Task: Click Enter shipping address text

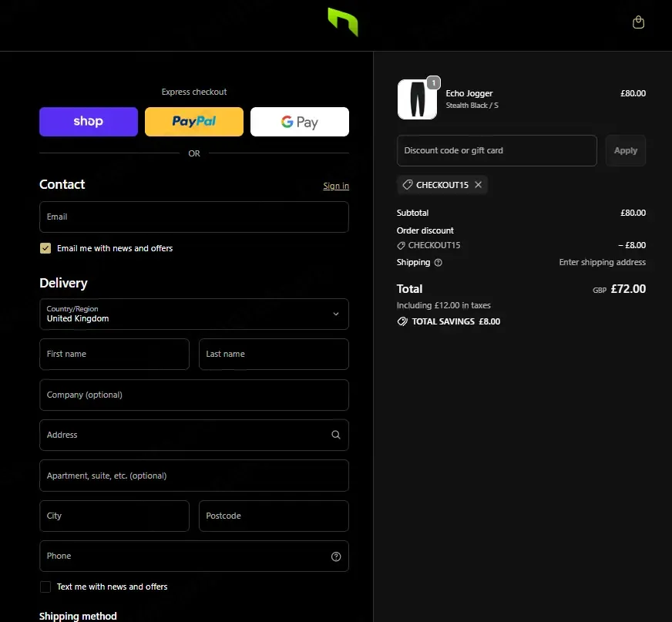Action: coord(602,262)
